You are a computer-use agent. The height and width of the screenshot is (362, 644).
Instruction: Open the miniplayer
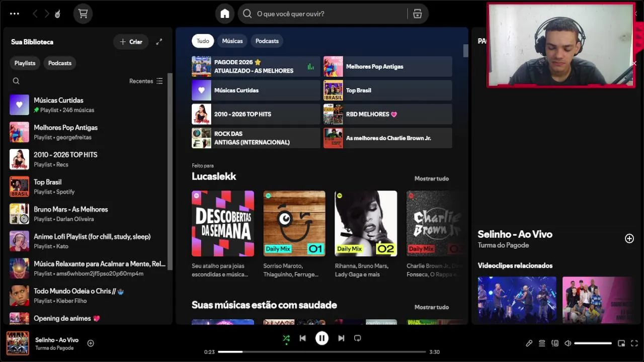pos(621,343)
